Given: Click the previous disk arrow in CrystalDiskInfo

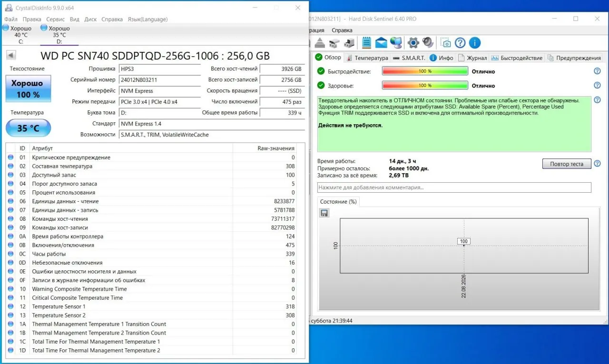Looking at the screenshot, I should [11, 55].
